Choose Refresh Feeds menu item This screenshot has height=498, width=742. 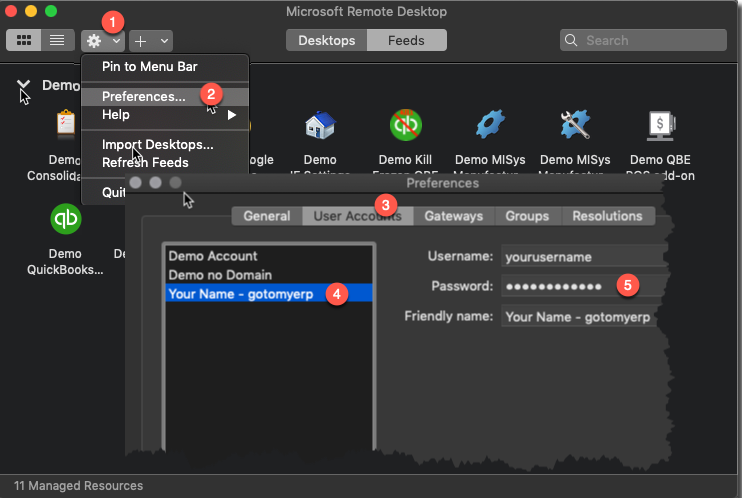(164, 162)
